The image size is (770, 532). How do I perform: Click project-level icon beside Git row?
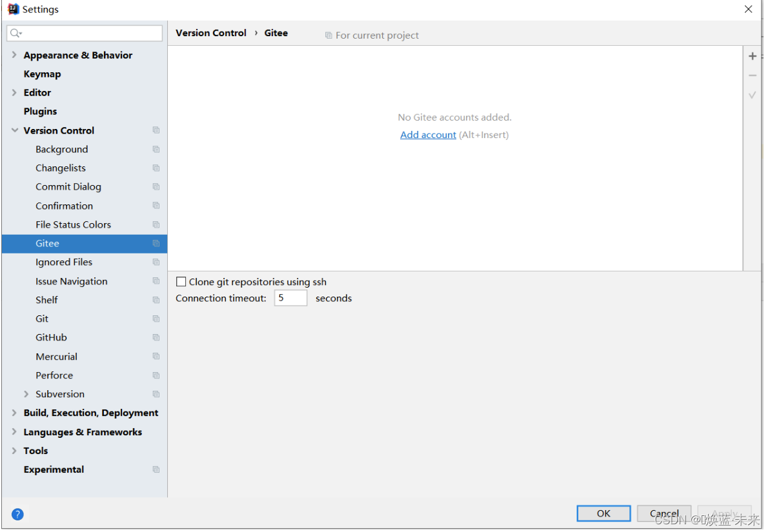click(x=156, y=319)
